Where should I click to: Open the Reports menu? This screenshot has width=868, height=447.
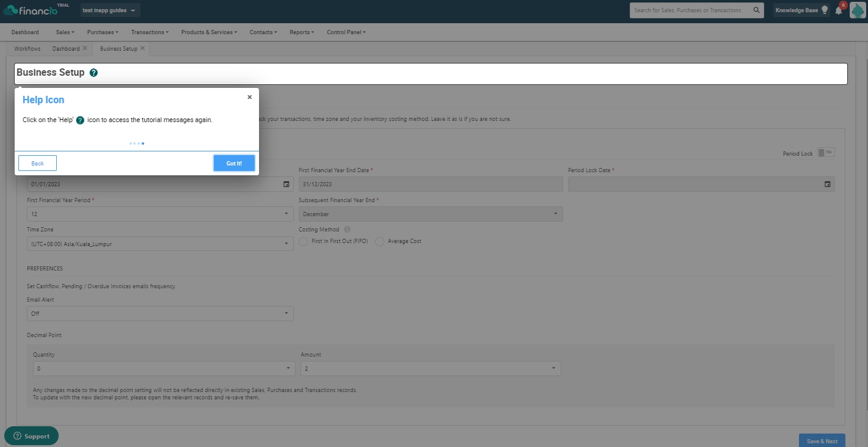tap(302, 32)
